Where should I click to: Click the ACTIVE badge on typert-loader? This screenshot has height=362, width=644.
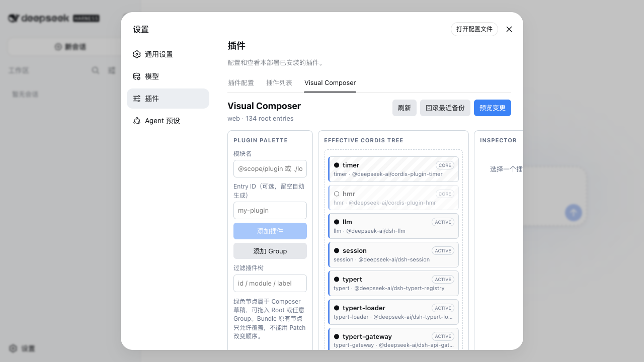[x=443, y=308]
